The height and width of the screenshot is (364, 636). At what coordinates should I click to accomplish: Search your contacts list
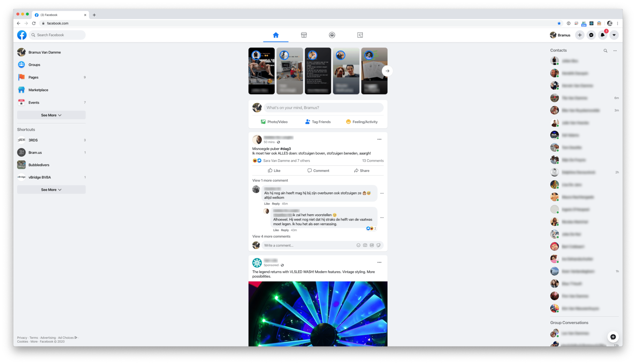click(606, 50)
